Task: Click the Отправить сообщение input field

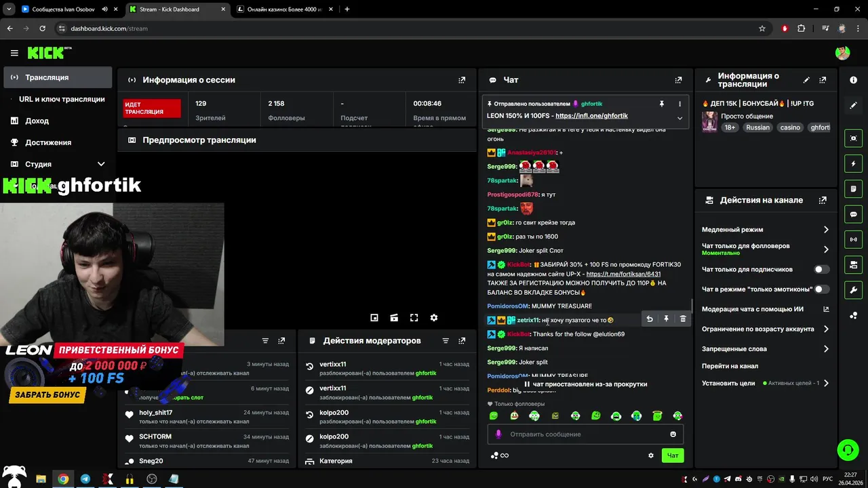Action: click(x=585, y=434)
